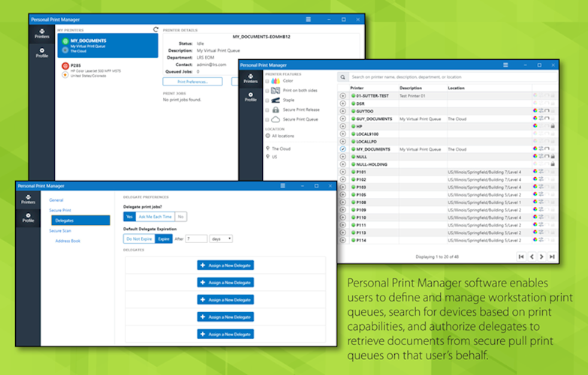
Task: Enable the Secure Print Queue filter
Action: pyautogui.click(x=267, y=120)
